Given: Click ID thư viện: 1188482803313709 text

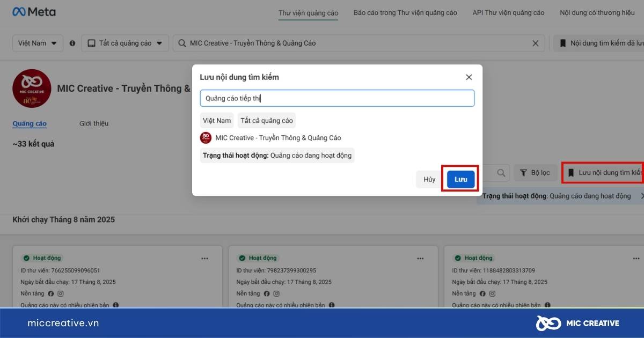Looking at the screenshot, I should pos(493,270).
